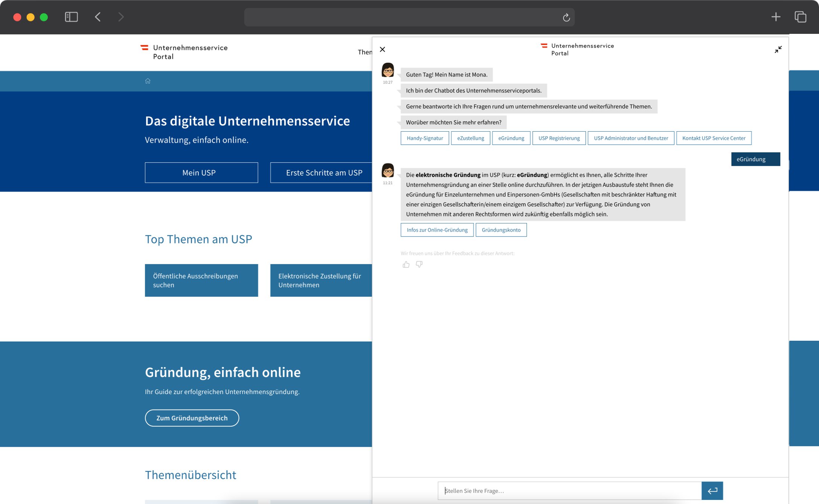This screenshot has width=819, height=504.
Task: Select the Handy-Signatur quick reply
Action: tap(425, 138)
